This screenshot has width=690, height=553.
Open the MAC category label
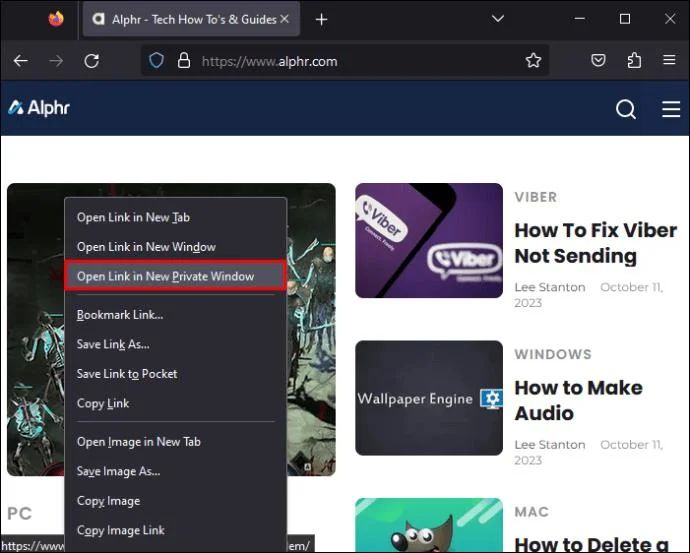click(x=532, y=512)
